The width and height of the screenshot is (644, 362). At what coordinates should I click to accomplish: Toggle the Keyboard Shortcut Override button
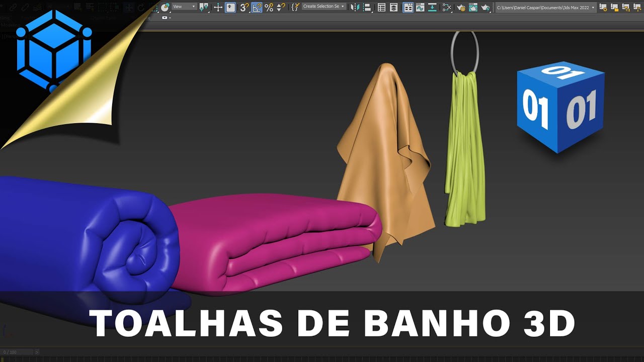[x=230, y=7]
